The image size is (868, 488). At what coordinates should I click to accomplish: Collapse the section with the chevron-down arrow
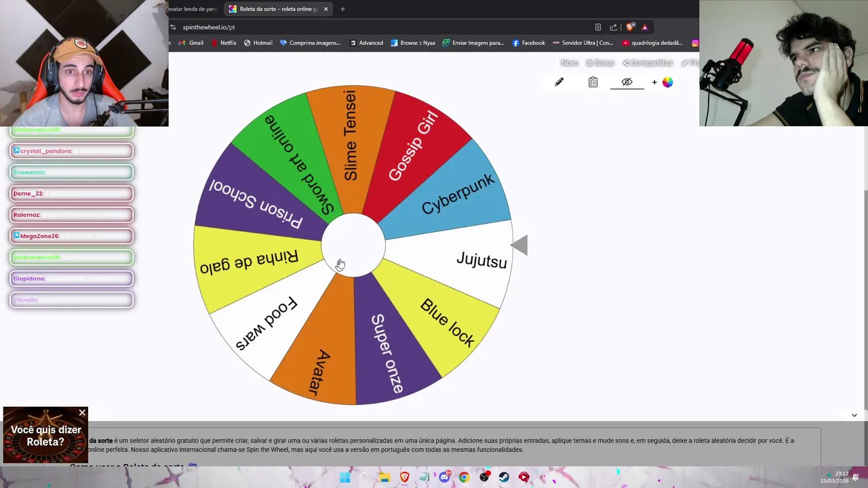[x=854, y=415]
